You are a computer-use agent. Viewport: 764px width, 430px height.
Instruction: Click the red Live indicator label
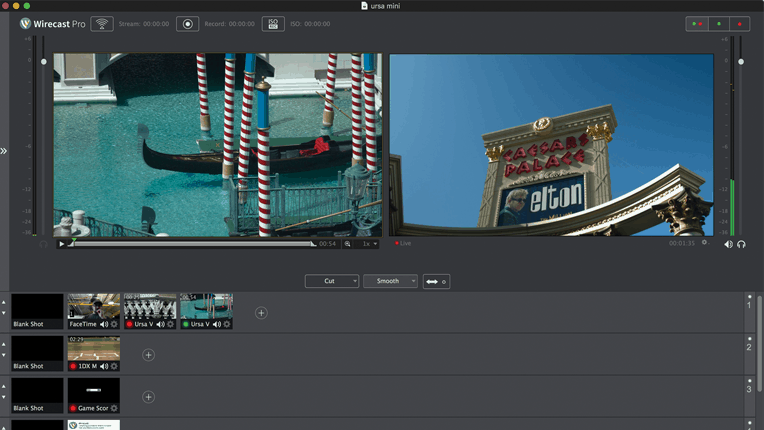[403, 243]
